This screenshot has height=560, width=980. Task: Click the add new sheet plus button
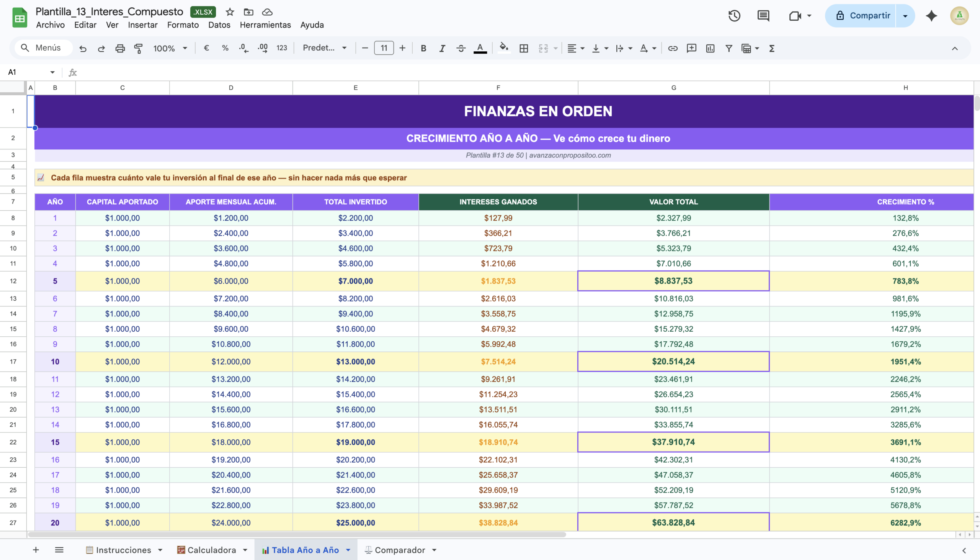pos(36,550)
